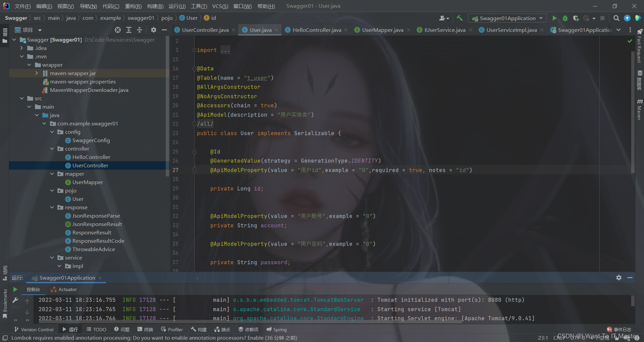Click the down arrow in console gutter
This screenshot has height=342, width=644.
point(27,312)
